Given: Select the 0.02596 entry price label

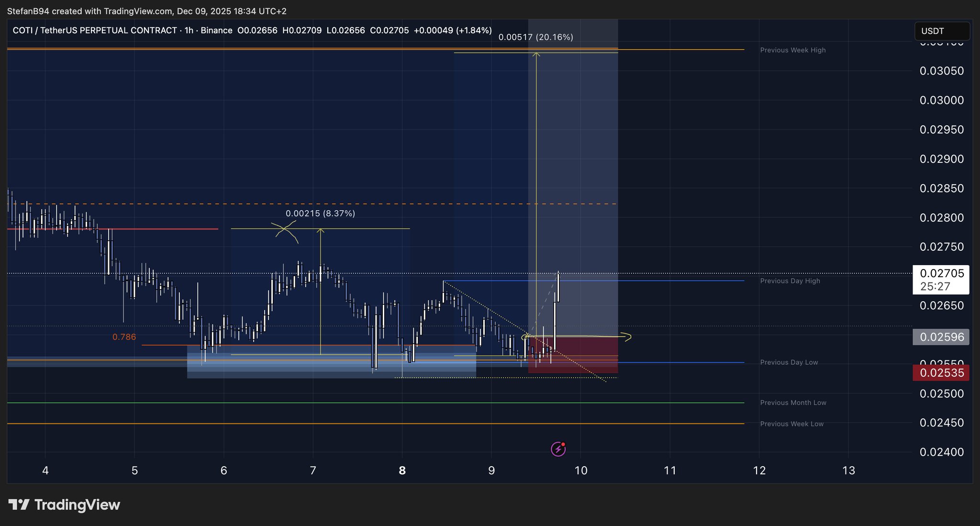Looking at the screenshot, I should click(941, 337).
